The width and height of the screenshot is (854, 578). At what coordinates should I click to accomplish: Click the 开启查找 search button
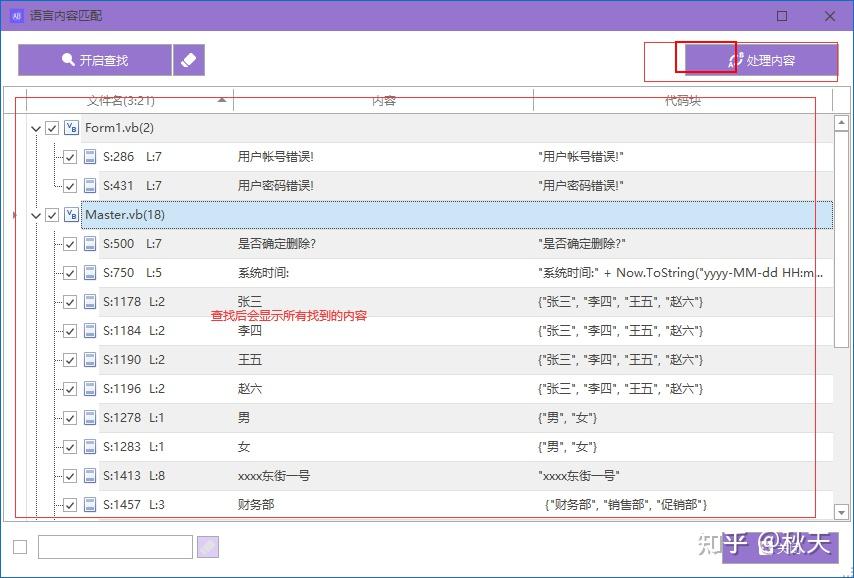[95, 60]
